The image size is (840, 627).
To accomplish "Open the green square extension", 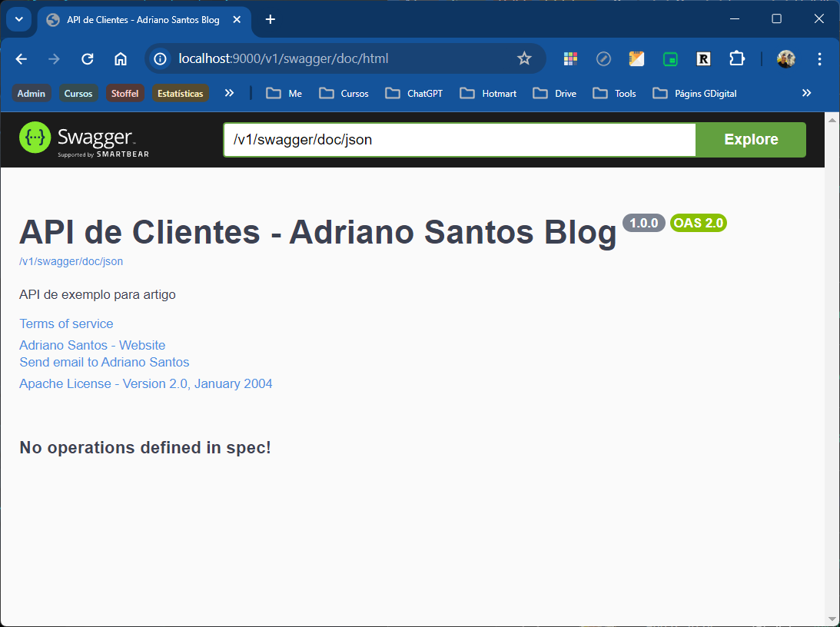I will point(670,58).
